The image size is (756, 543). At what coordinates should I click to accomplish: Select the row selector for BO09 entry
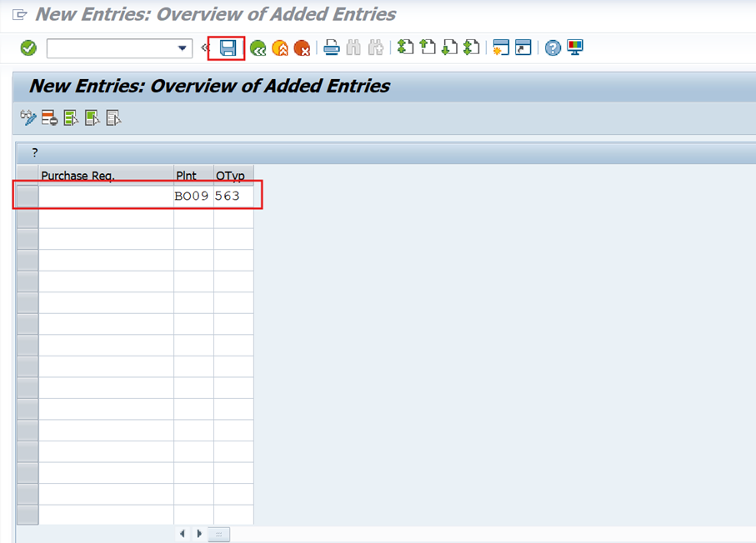click(28, 197)
